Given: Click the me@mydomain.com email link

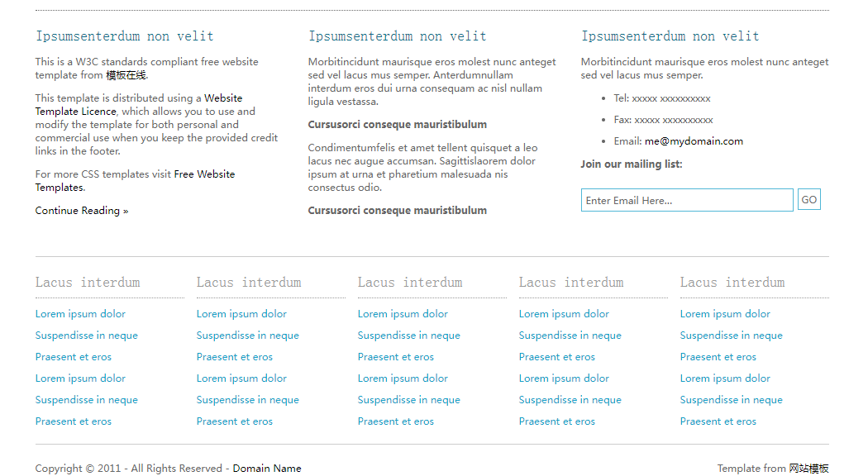Looking at the screenshot, I should click(x=694, y=141).
